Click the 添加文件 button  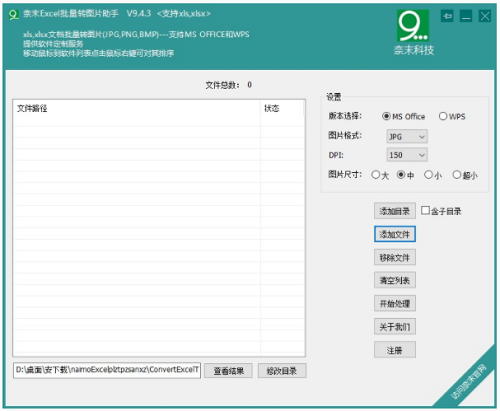pos(395,234)
